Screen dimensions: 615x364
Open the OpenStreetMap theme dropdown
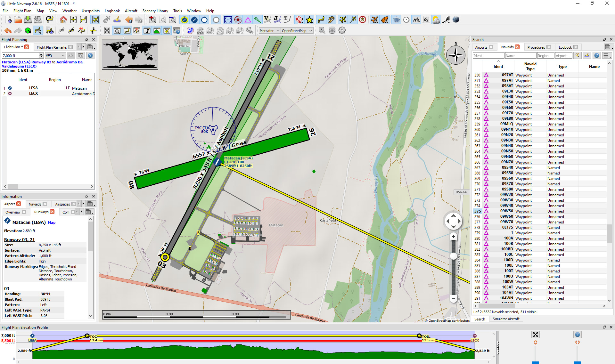(297, 31)
